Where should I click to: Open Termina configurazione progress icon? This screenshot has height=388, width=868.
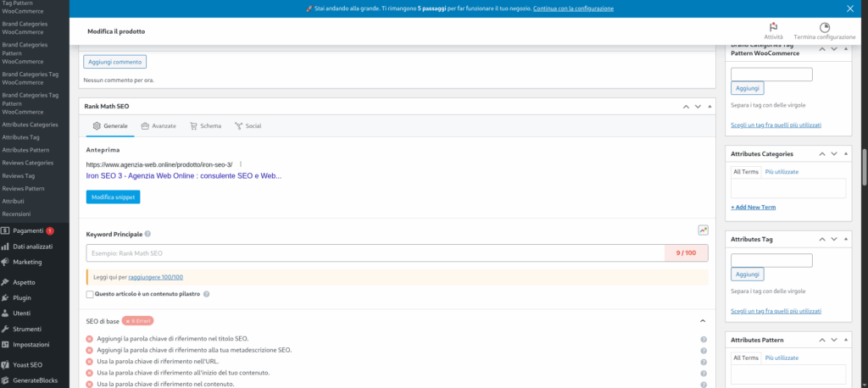(x=824, y=27)
